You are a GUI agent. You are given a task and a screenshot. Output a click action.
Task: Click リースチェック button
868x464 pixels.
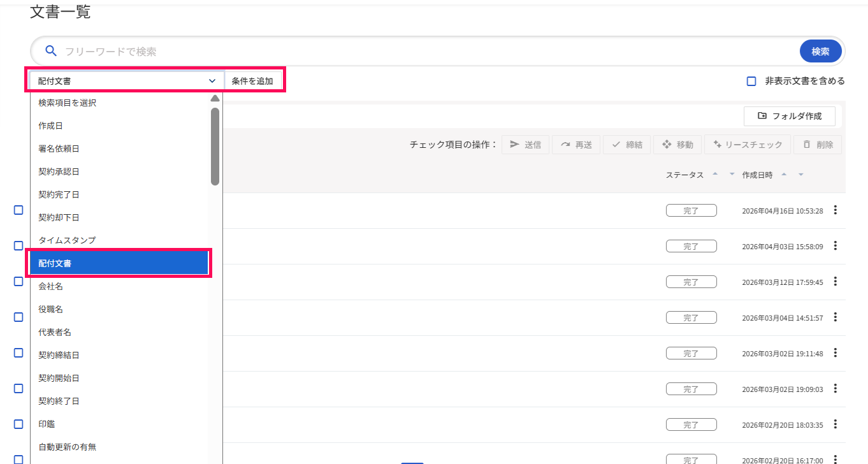tap(748, 145)
